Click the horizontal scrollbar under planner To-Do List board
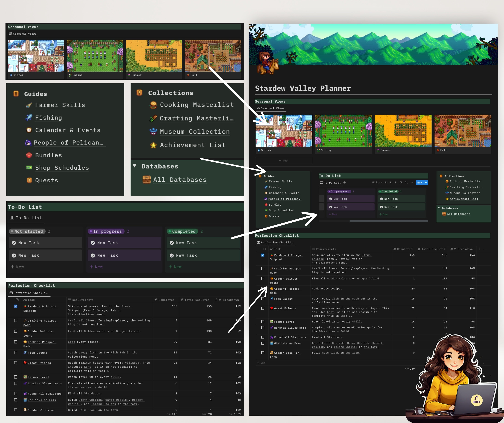Screen dimensions: 504x423 pos(389,221)
